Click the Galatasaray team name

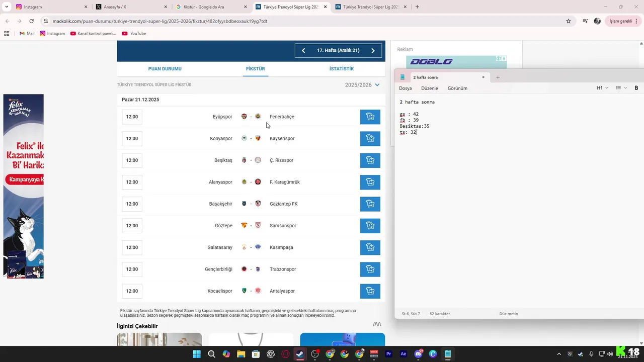(x=220, y=247)
